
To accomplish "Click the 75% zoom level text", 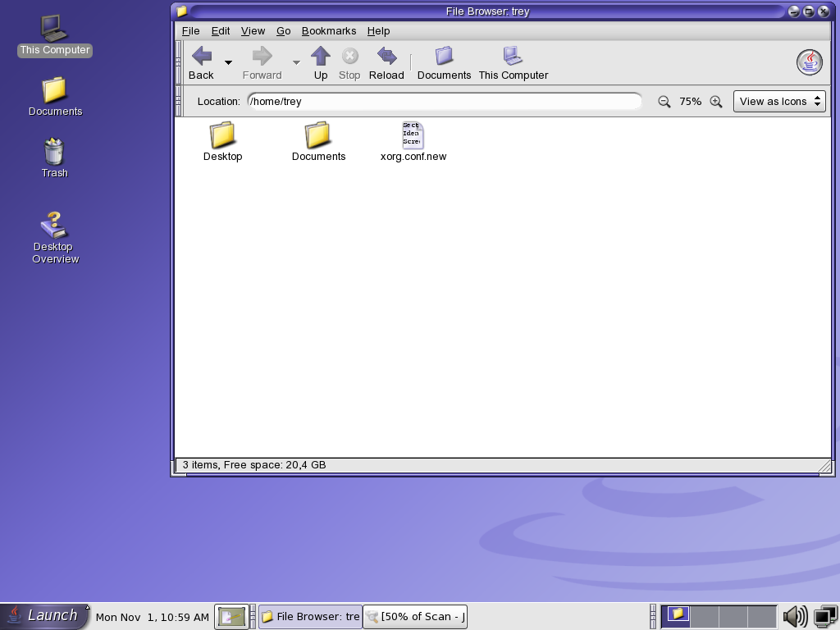I will click(690, 101).
